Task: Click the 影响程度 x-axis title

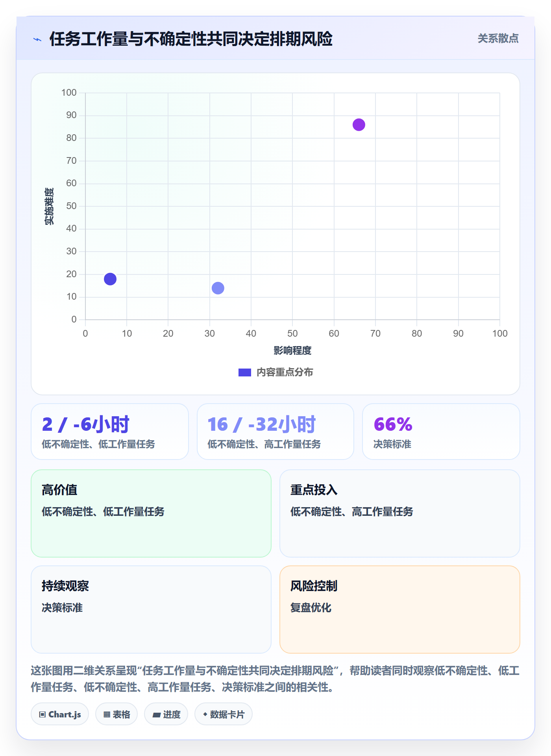Action: (x=292, y=350)
